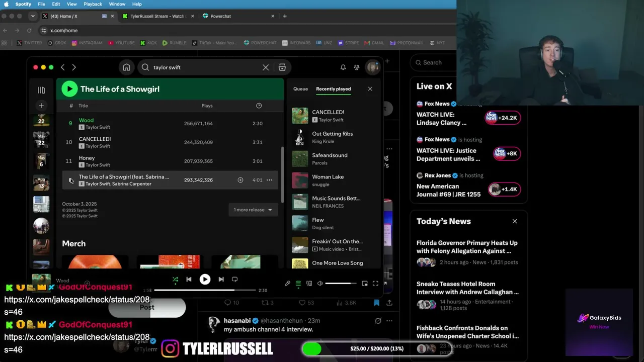Open the INSTAGRAM bookmark
Viewport: 644px width, 362px height.
[87, 43]
